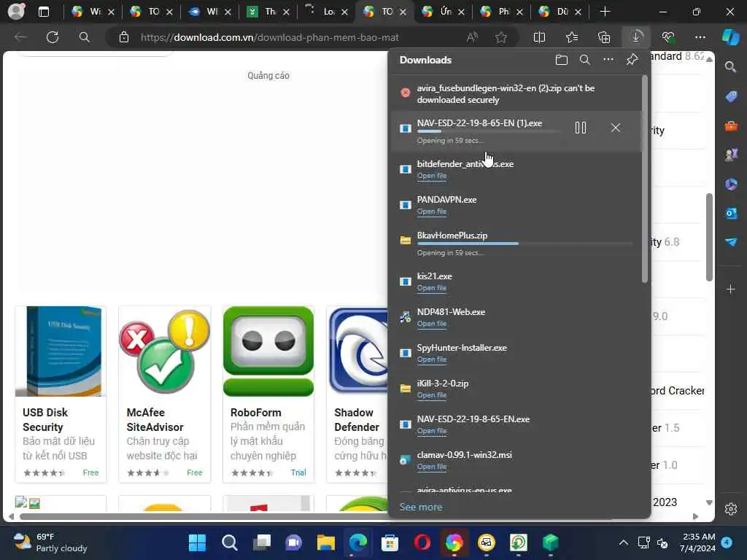Open weather widget showing 69°F
Image resolution: width=747 pixels, height=560 pixels.
click(x=50, y=542)
